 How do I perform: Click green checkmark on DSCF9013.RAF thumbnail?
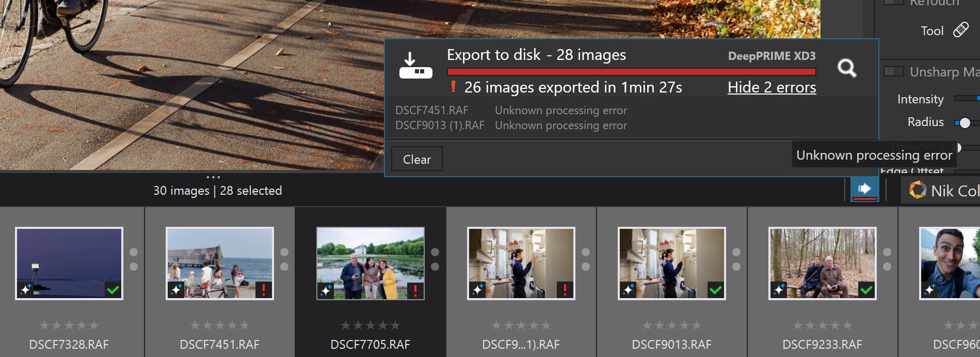coord(716,290)
